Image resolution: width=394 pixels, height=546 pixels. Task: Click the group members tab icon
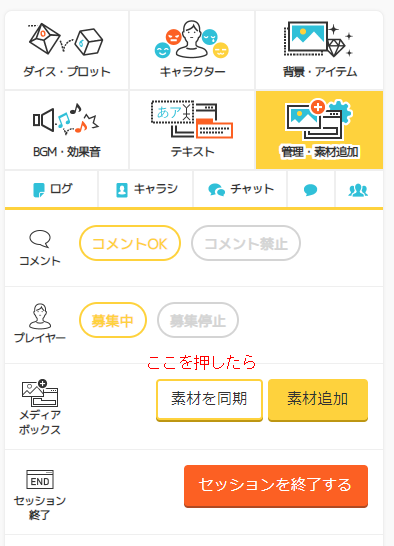(358, 190)
